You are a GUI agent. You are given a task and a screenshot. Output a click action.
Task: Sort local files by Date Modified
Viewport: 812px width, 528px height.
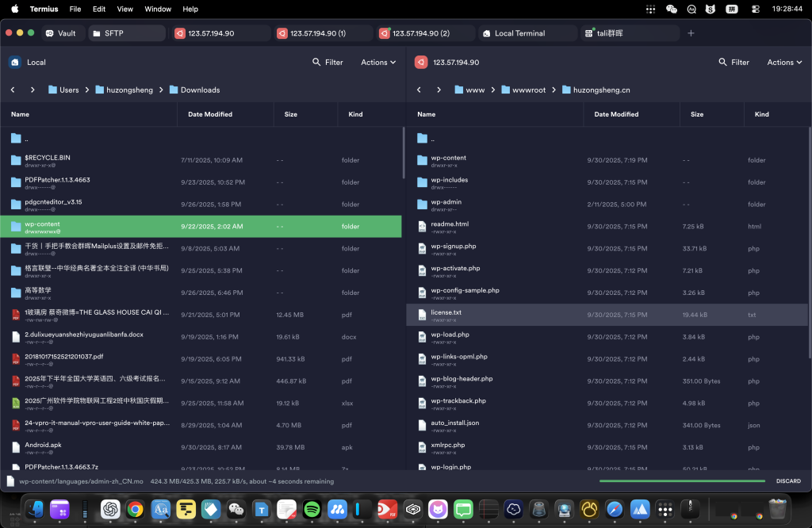pyautogui.click(x=210, y=114)
